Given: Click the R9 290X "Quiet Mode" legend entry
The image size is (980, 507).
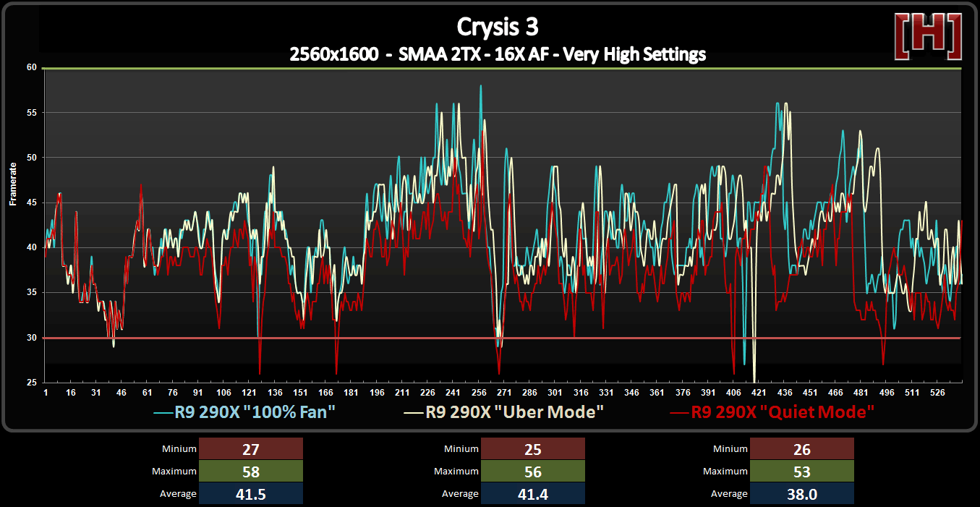Looking at the screenshot, I should pyautogui.click(x=772, y=412).
